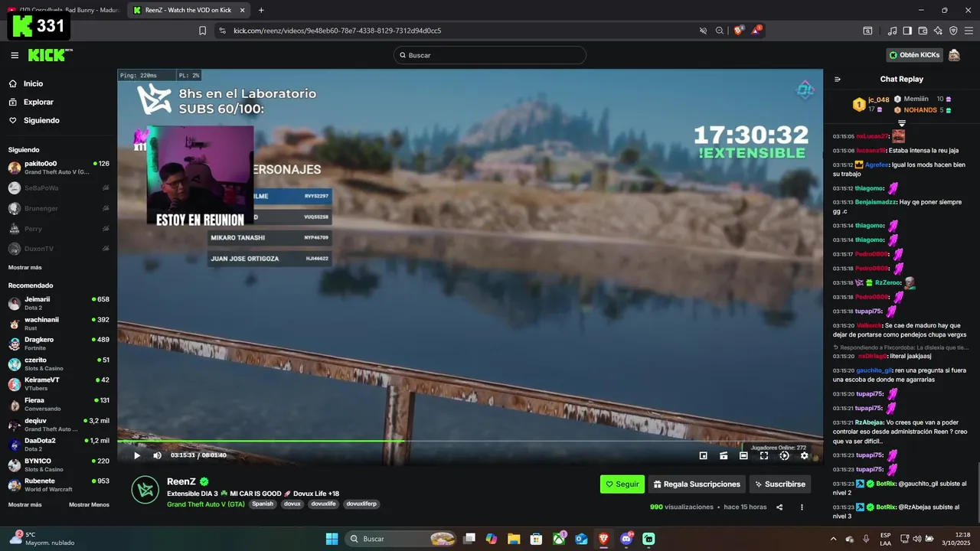Image resolution: width=980 pixels, height=551 pixels.
Task: Play the VOD video
Action: coord(137,455)
